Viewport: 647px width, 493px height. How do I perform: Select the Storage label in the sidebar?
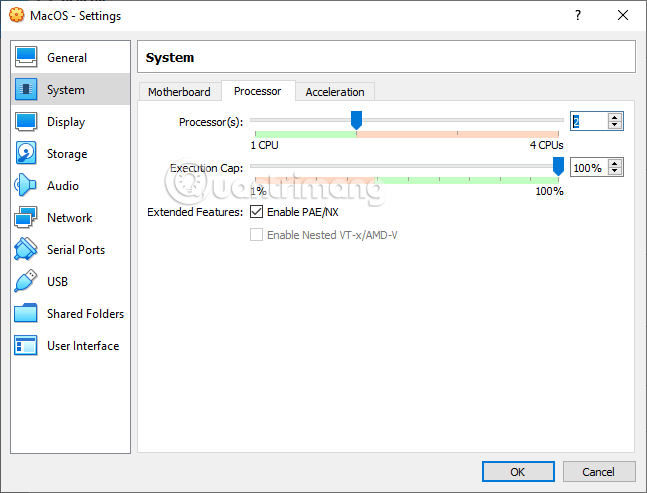(x=67, y=154)
